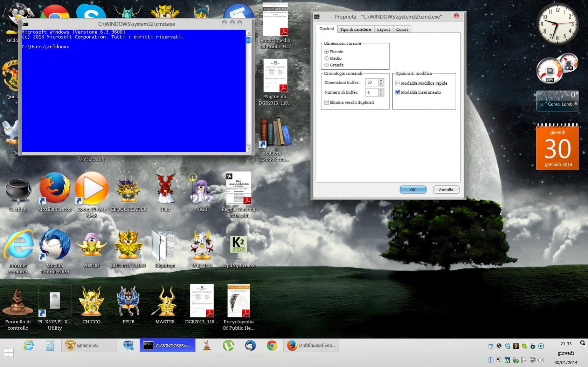Select Grande cursor size
Image resolution: width=588 pixels, height=367 pixels.
tap(327, 65)
